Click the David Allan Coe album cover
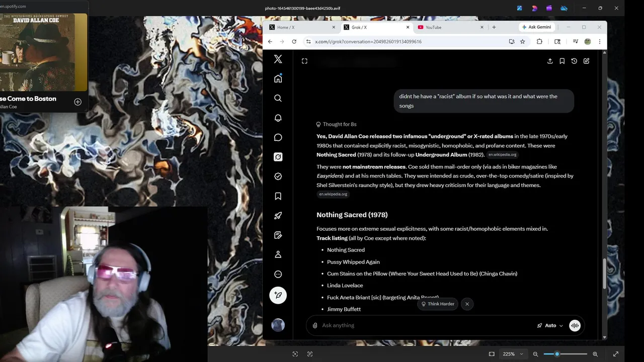This screenshot has height=362, width=644. (44, 52)
